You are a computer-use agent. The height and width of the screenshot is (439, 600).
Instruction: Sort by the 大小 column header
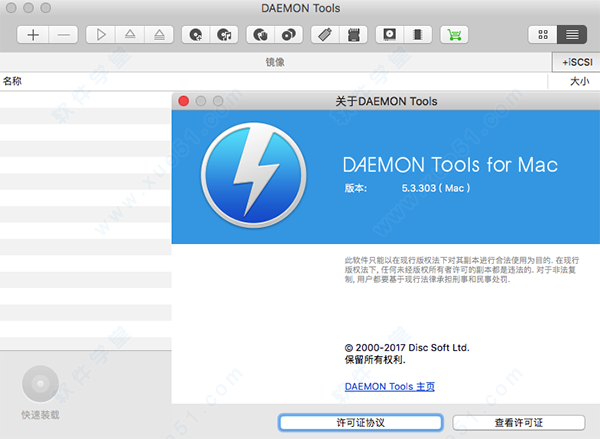click(x=579, y=81)
